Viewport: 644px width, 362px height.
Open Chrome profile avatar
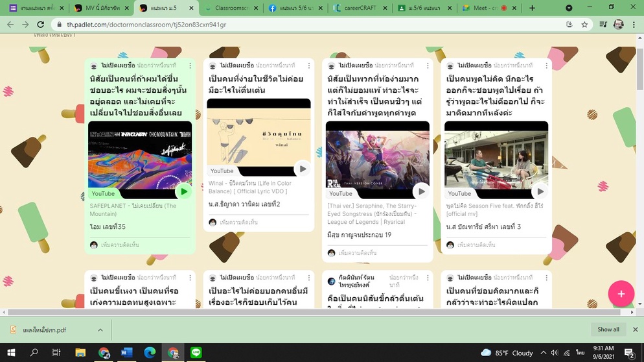click(618, 25)
